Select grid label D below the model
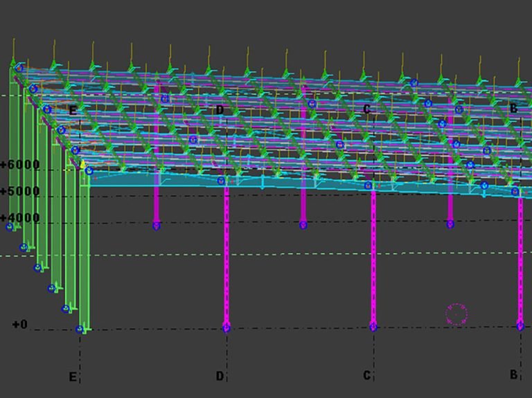This screenshot has width=532, height=398. 220,376
